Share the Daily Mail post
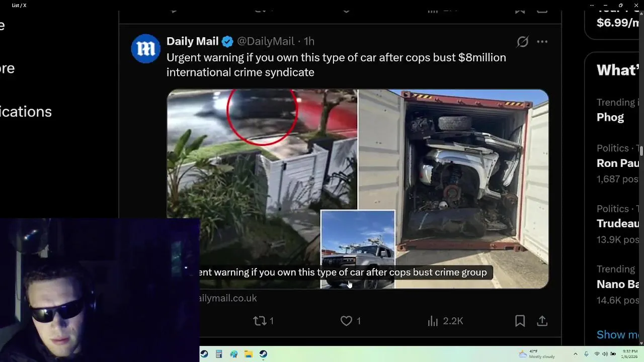Viewport: 644px width, 362px height. (x=542, y=321)
